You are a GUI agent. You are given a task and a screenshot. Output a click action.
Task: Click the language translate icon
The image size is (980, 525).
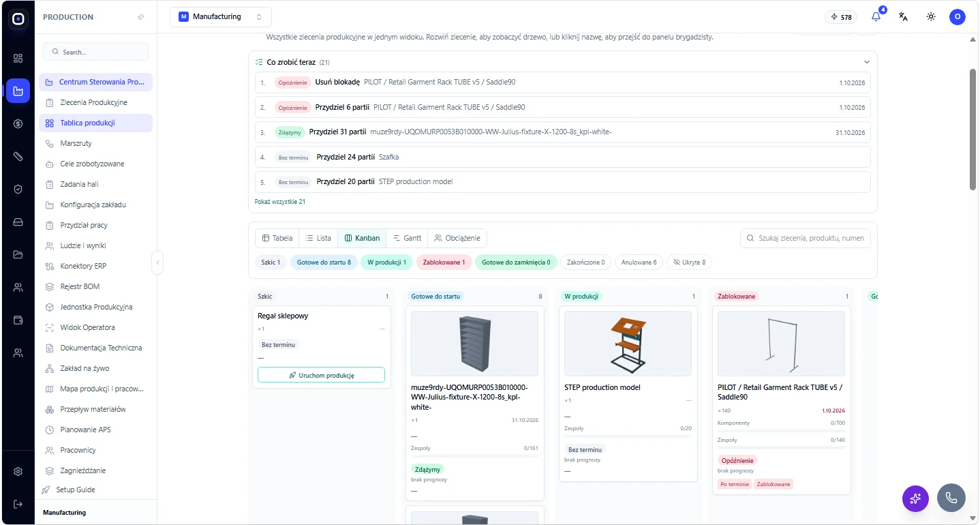pos(904,17)
